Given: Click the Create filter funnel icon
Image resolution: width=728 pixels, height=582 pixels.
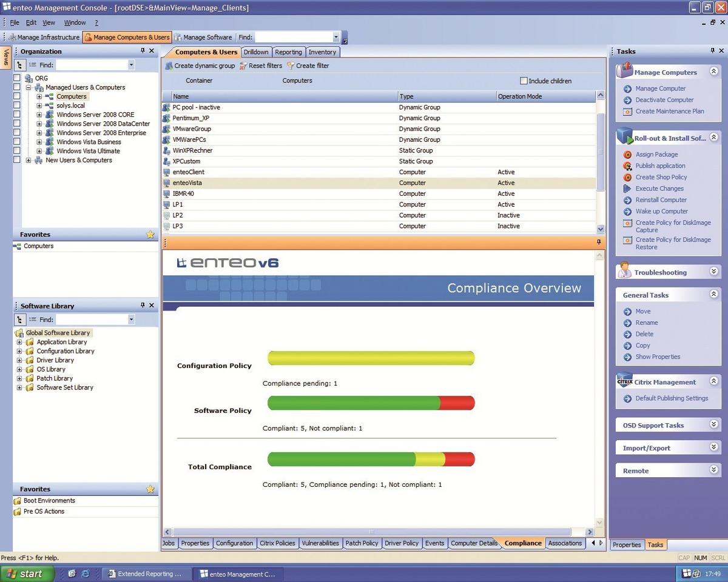Looking at the screenshot, I should point(291,66).
